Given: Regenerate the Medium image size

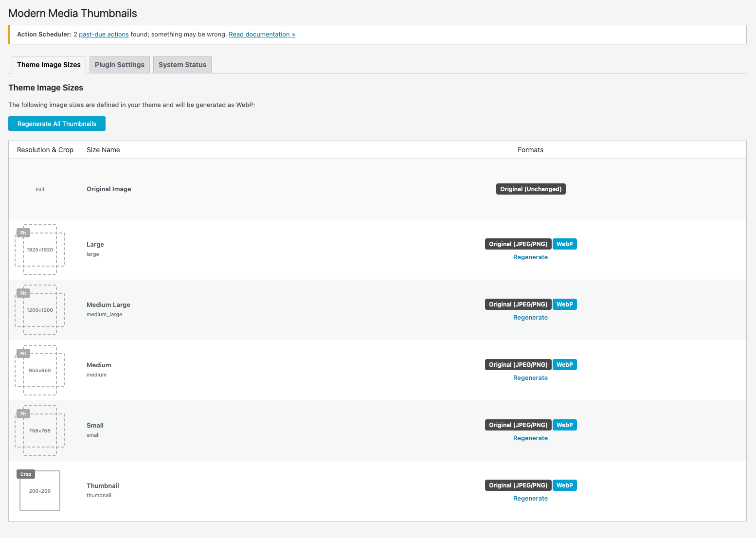Looking at the screenshot, I should pos(530,378).
